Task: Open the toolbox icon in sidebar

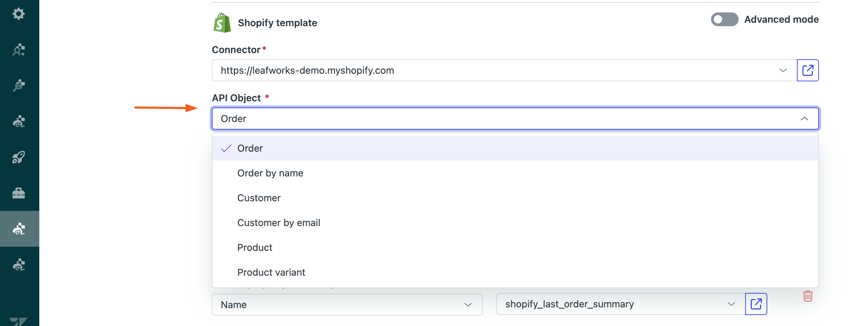Action: (19, 193)
